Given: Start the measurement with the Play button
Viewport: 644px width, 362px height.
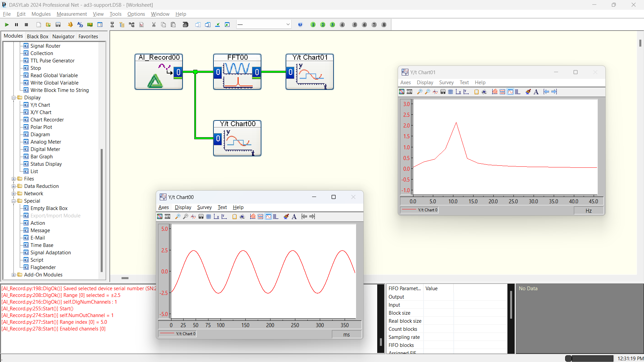Looking at the screenshot, I should (x=6, y=24).
